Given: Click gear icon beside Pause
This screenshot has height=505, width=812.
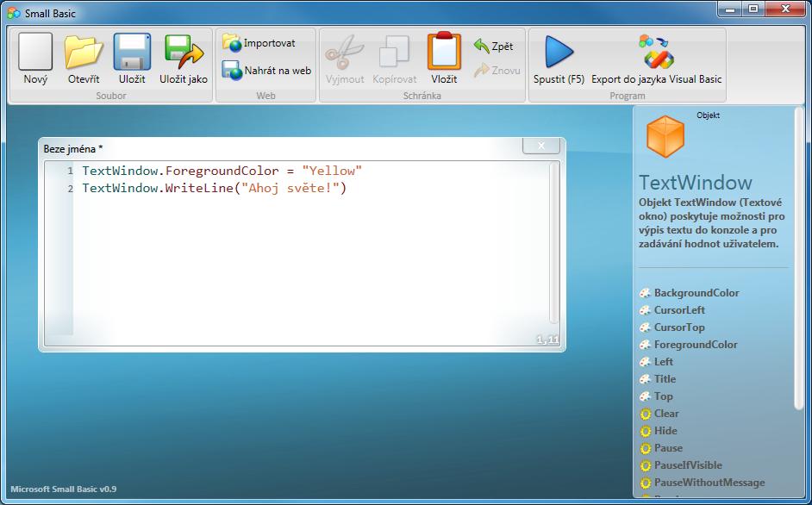Looking at the screenshot, I should pyautogui.click(x=645, y=448).
